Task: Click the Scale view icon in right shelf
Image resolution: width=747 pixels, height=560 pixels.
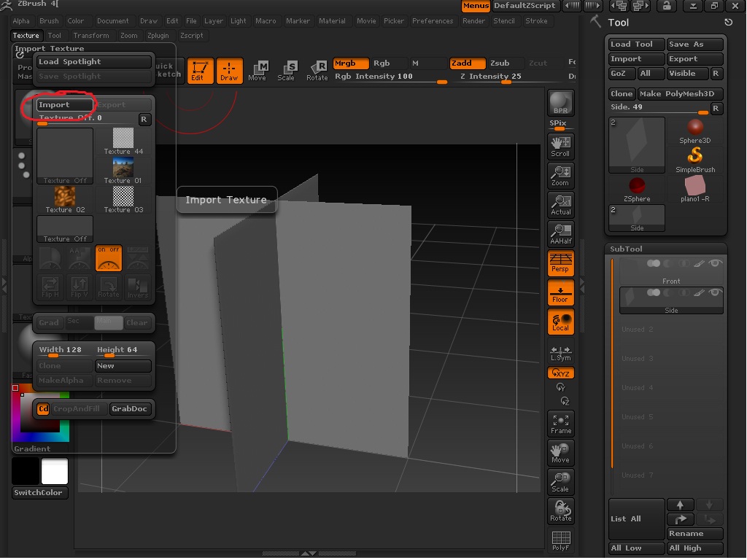Action: (x=561, y=482)
